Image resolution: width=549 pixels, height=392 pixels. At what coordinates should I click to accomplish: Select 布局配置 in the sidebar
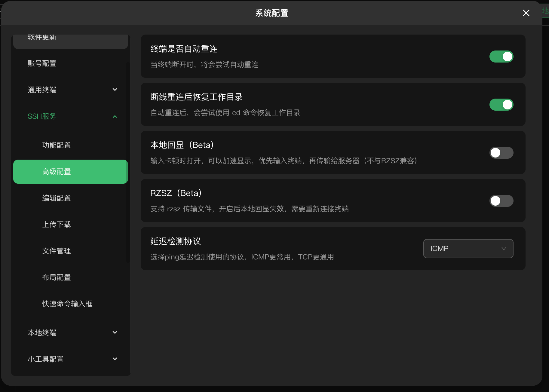coord(57,277)
